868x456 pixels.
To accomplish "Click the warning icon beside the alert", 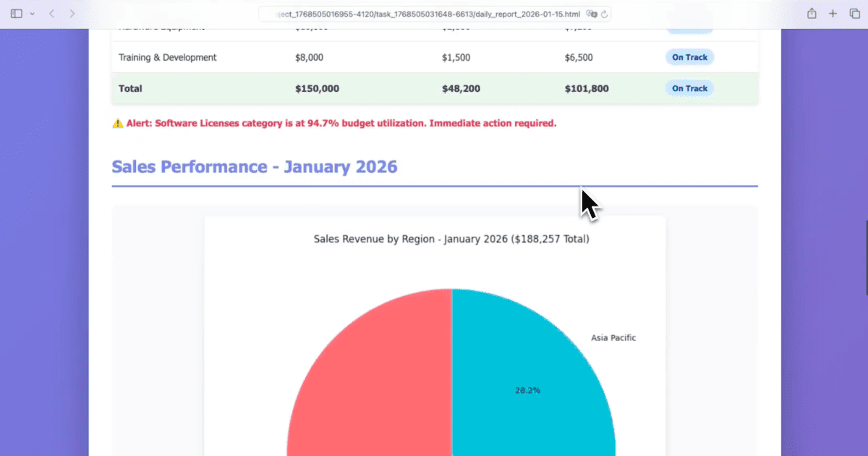I will pos(118,123).
